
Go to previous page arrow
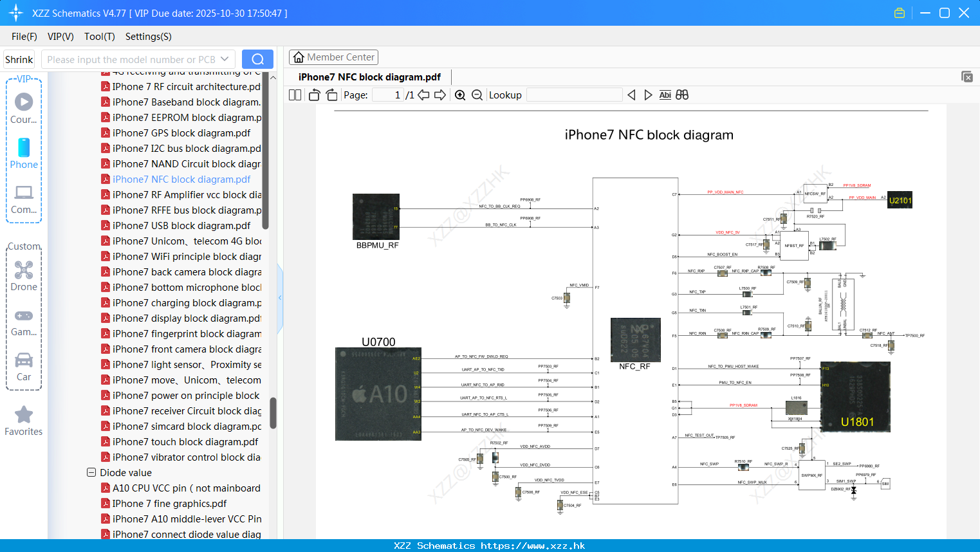[x=423, y=95]
